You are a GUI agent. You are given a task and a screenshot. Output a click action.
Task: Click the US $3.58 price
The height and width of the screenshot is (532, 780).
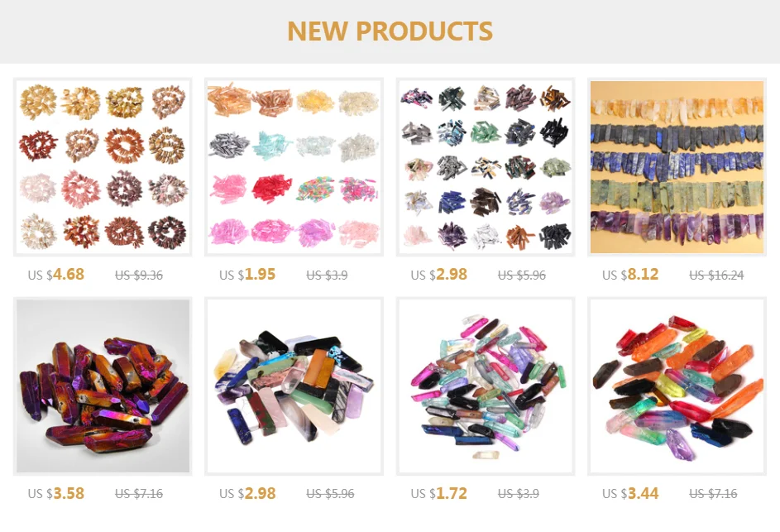(x=55, y=493)
